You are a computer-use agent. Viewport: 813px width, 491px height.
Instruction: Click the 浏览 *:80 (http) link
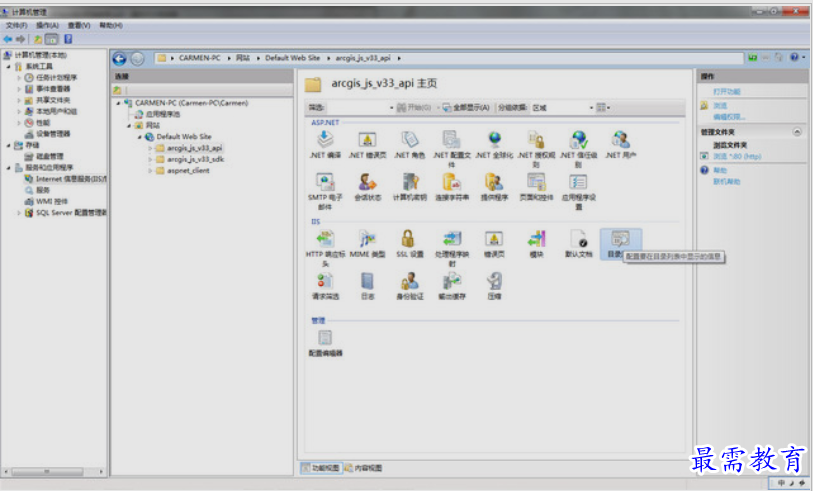pyautogui.click(x=737, y=157)
